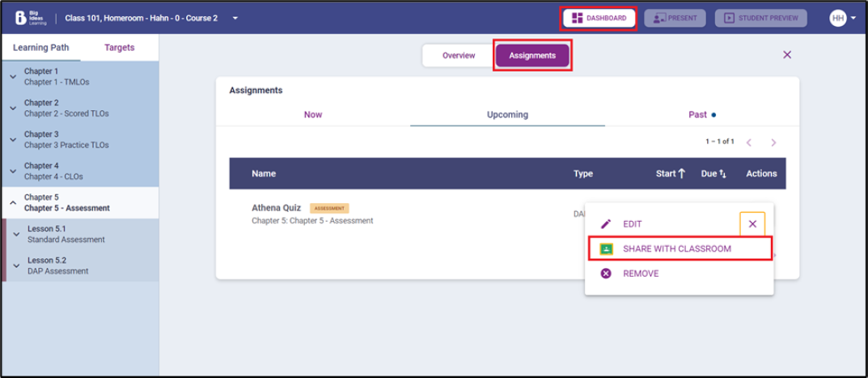Viewport: 868px width, 378px height.
Task: Collapse Chapter 5 - Assessment chevron
Action: coord(13,203)
